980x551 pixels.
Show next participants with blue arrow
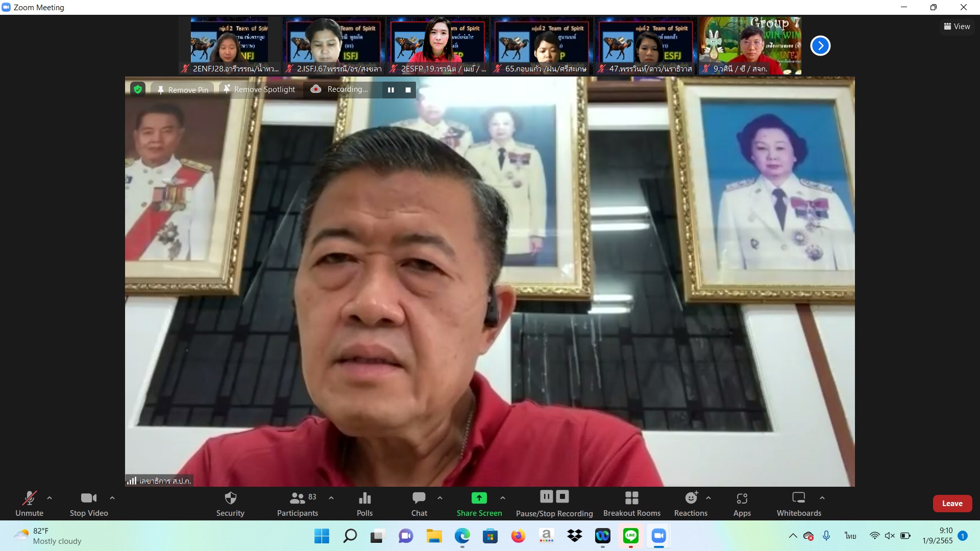[820, 46]
